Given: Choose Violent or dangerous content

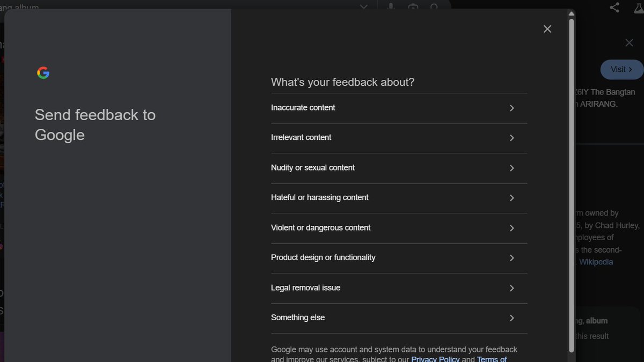Looking at the screenshot, I should tap(399, 228).
